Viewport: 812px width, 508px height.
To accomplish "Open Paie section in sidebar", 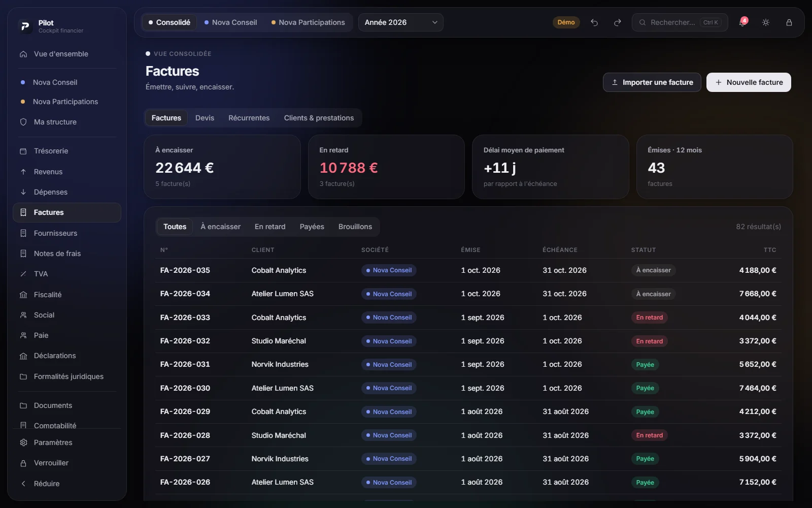I will (x=67, y=335).
